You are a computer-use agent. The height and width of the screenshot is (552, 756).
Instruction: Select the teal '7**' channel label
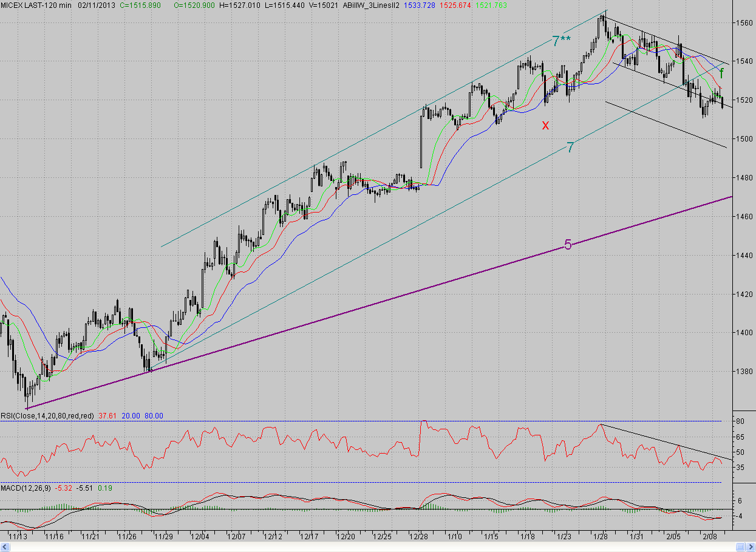[x=562, y=41]
